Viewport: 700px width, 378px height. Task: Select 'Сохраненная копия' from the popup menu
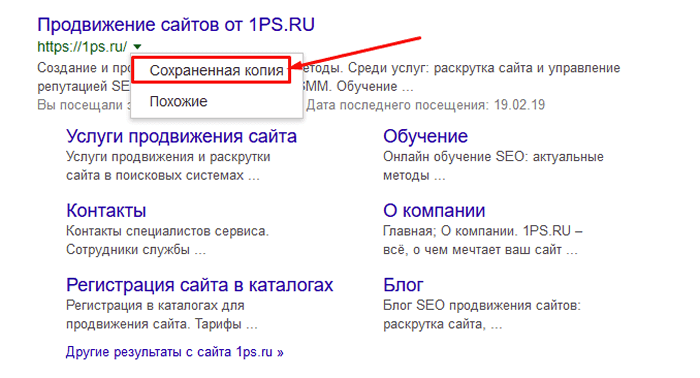[x=217, y=70]
